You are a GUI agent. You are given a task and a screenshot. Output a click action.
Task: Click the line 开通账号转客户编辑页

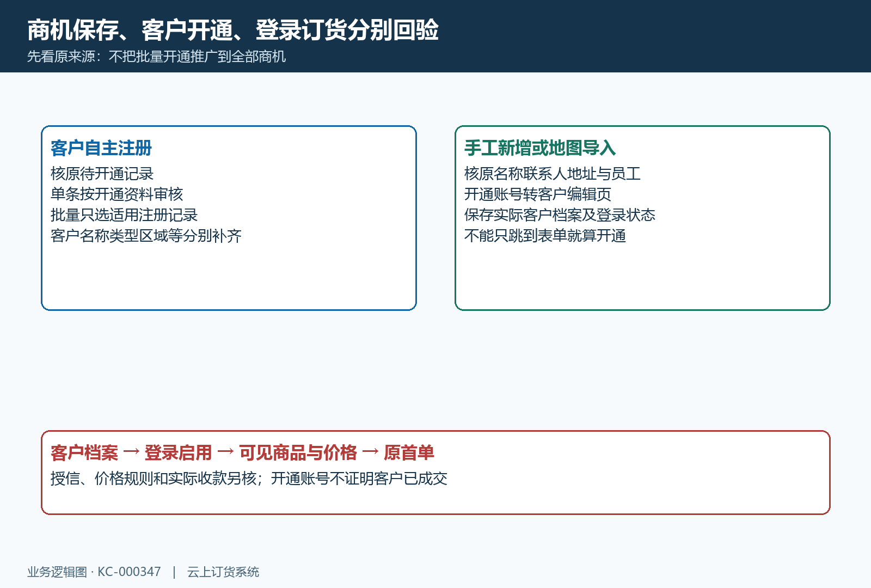(x=538, y=194)
